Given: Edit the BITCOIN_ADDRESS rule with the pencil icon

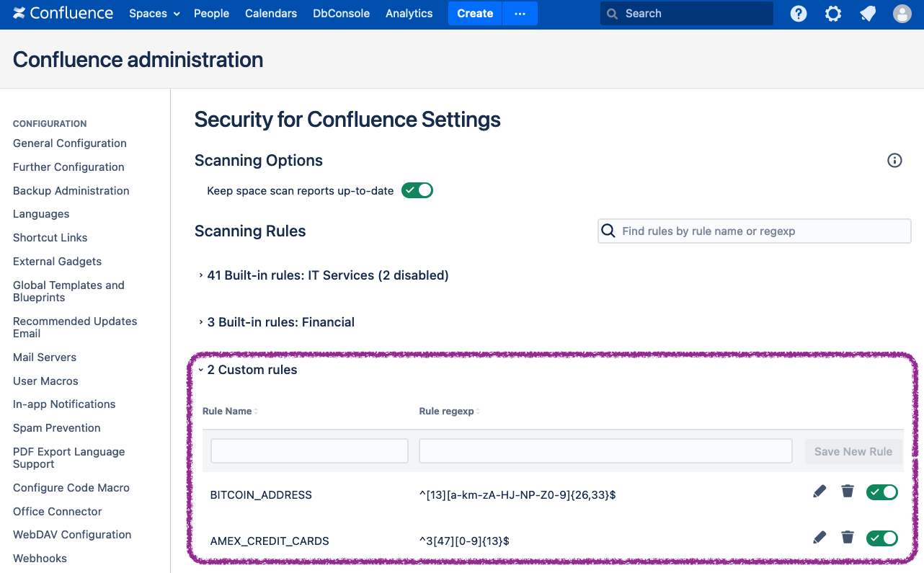Looking at the screenshot, I should 819,492.
